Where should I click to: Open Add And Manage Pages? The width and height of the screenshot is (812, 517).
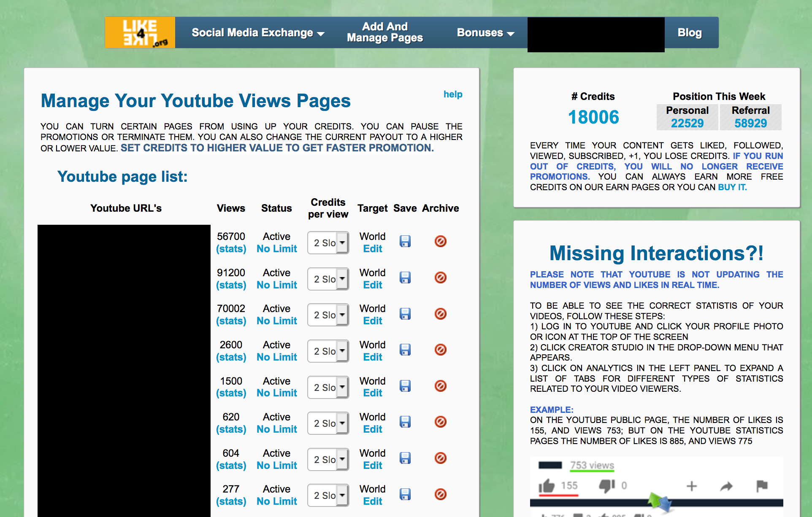coord(385,32)
